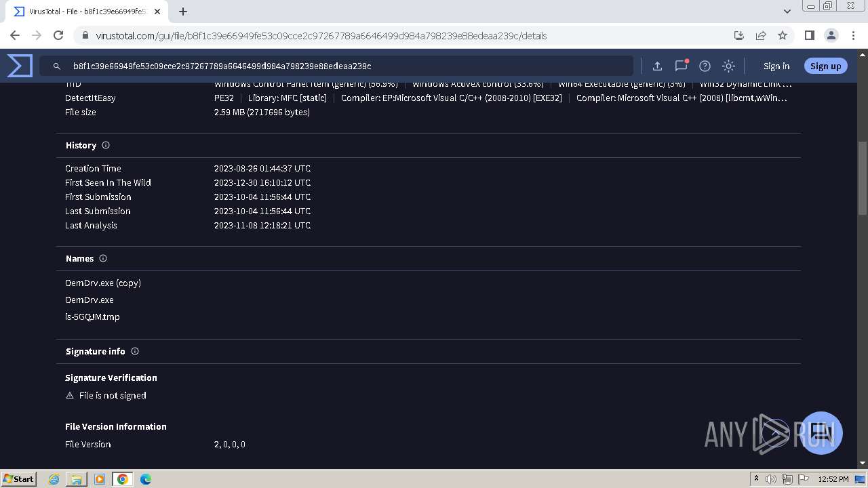Open the help question mark icon
This screenshot has height=488, width=868.
(705, 66)
